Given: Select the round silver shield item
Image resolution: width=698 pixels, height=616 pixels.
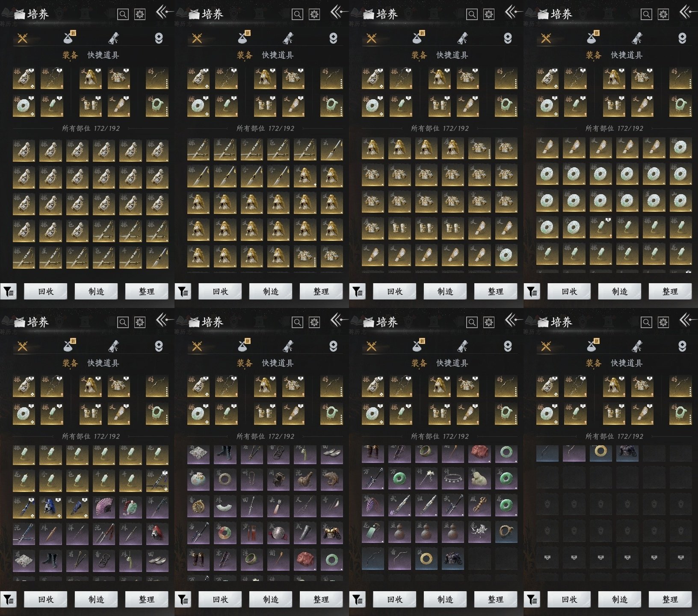Looking at the screenshot, I should [278, 533].
